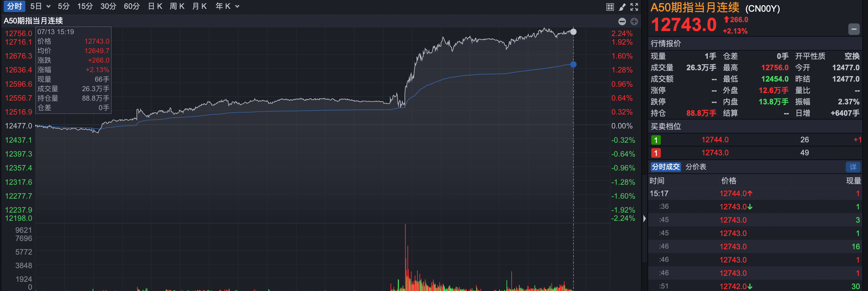Viewport: 868px width, 291px height.
Task: Select the 分时成交 button
Action: coord(666,167)
